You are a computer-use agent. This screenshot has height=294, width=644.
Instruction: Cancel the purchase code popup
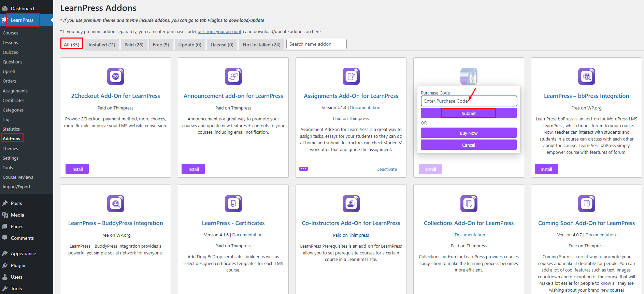469,145
